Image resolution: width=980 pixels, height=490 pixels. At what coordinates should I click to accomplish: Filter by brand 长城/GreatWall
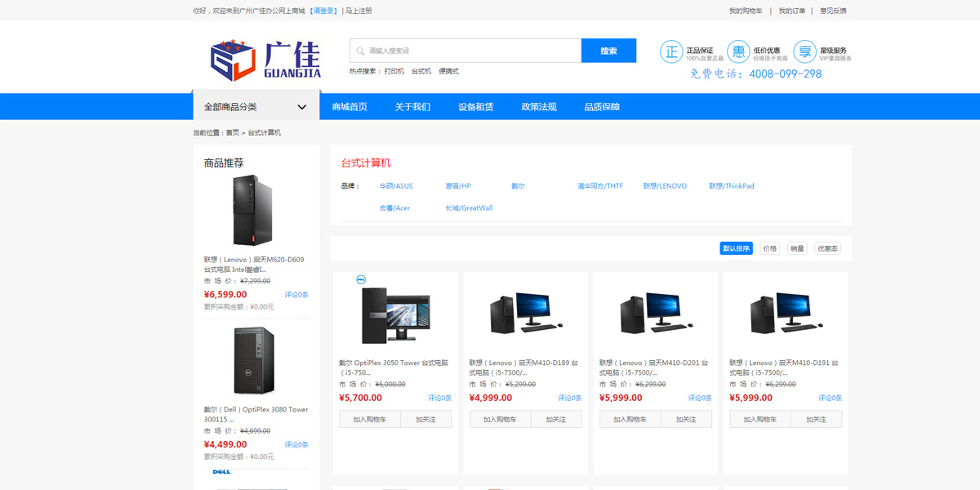point(469,208)
